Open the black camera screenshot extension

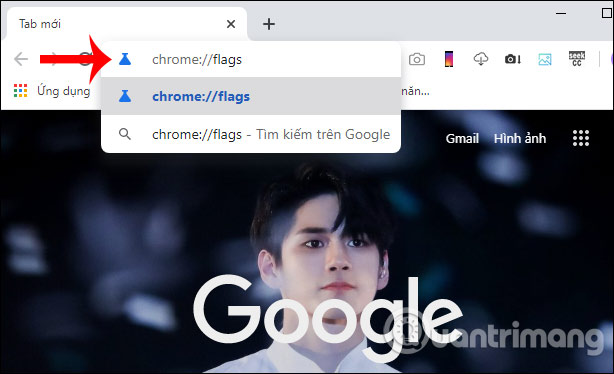coord(513,59)
